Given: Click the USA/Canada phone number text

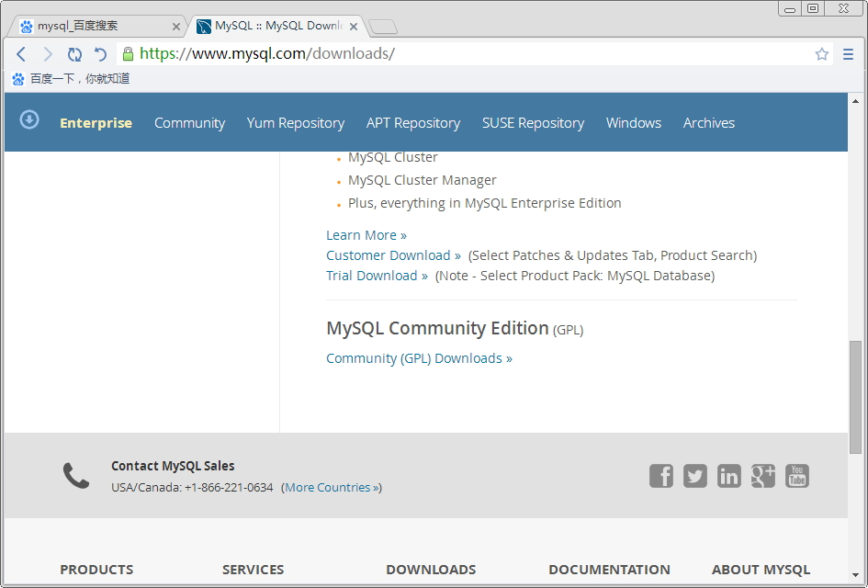Looking at the screenshot, I should pos(192,487).
